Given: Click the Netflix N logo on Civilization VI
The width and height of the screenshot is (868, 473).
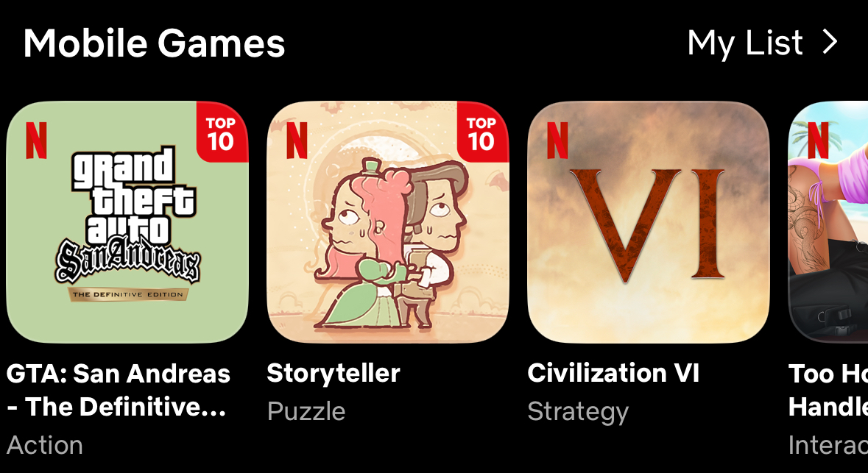Looking at the screenshot, I should (557, 140).
